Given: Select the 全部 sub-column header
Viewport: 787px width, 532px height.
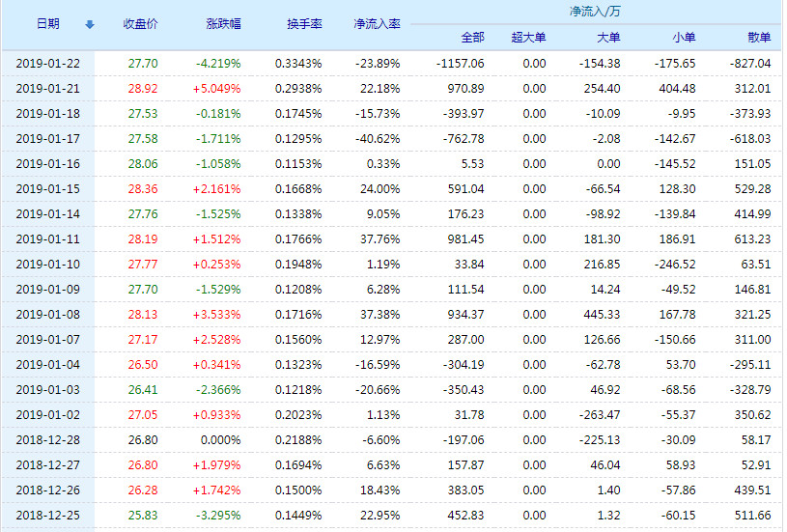Looking at the screenshot, I should (x=472, y=38).
